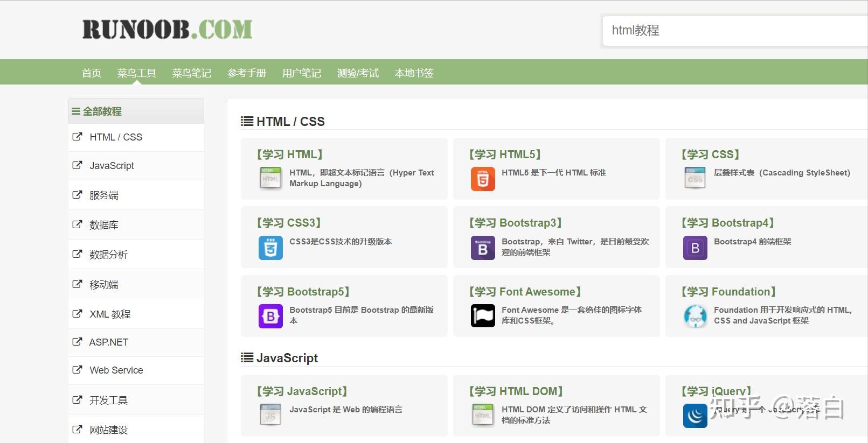Click description 'HTML5 是下一代 HTML 标准'

(554, 173)
